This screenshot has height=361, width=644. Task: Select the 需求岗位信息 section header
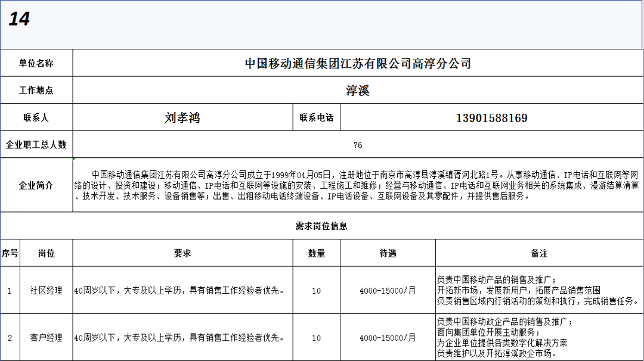click(x=321, y=226)
